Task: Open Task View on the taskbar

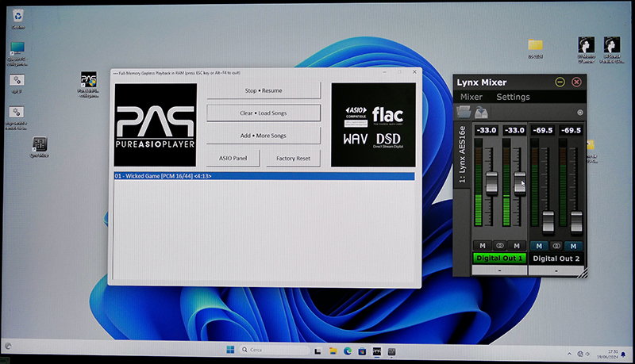Action: 318,351
